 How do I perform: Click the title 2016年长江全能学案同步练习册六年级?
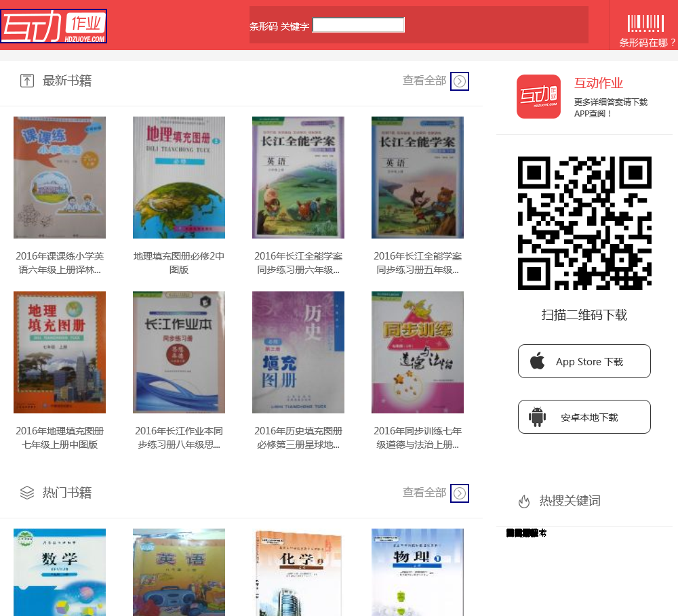[298, 263]
